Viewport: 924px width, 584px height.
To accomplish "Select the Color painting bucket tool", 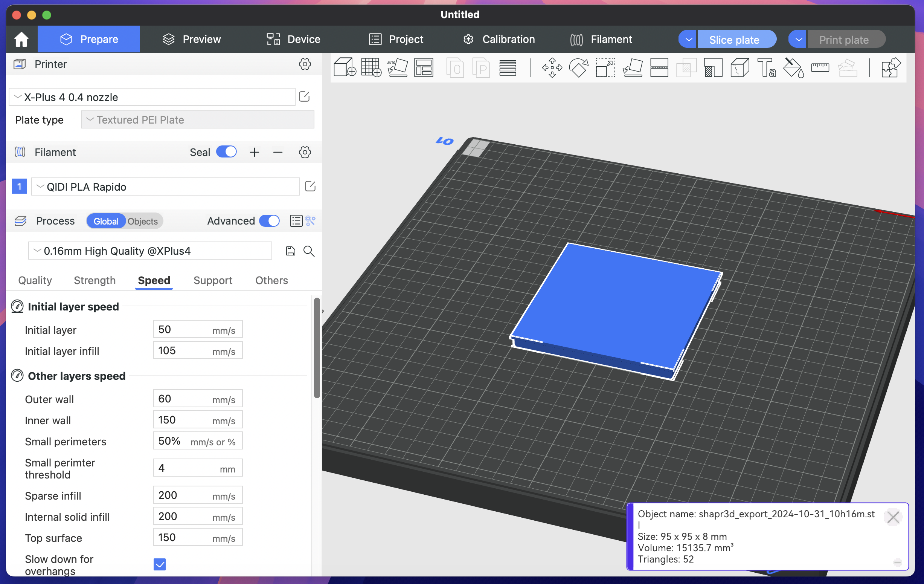I will [793, 67].
